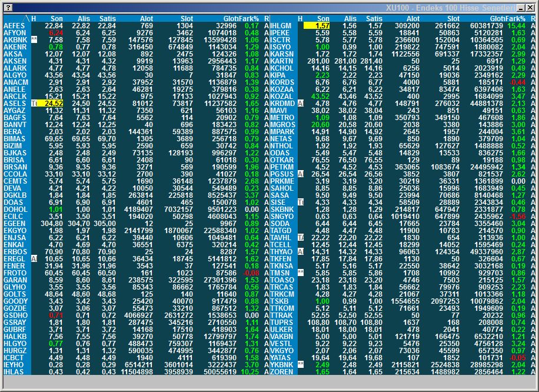
Task: Click the 7032157 value in DOHOL row
Action: [x=178, y=210]
